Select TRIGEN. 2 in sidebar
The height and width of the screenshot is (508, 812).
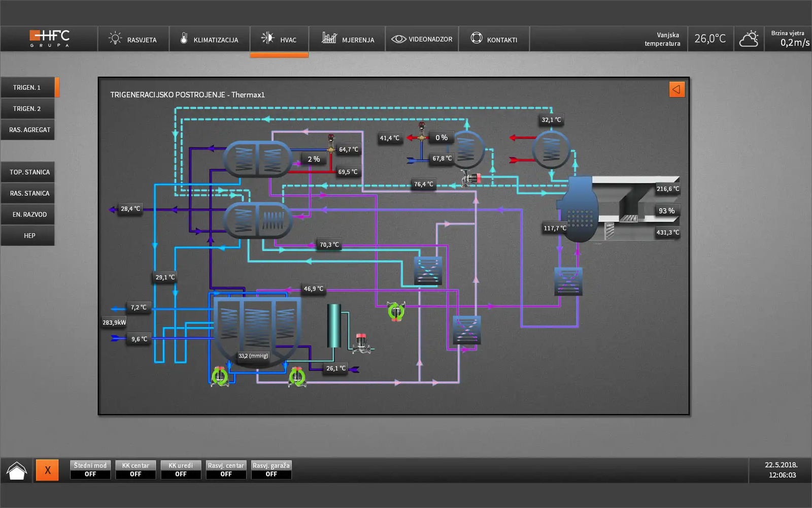click(27, 109)
